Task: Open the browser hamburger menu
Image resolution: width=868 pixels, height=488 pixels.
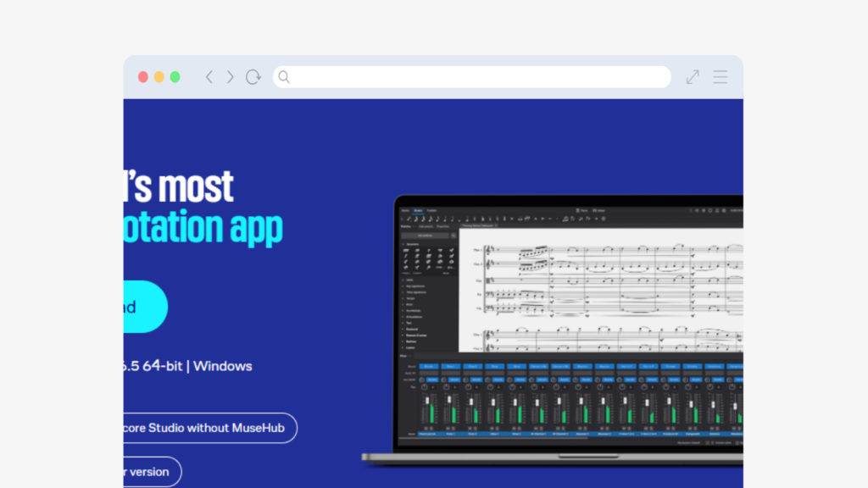Action: point(720,77)
